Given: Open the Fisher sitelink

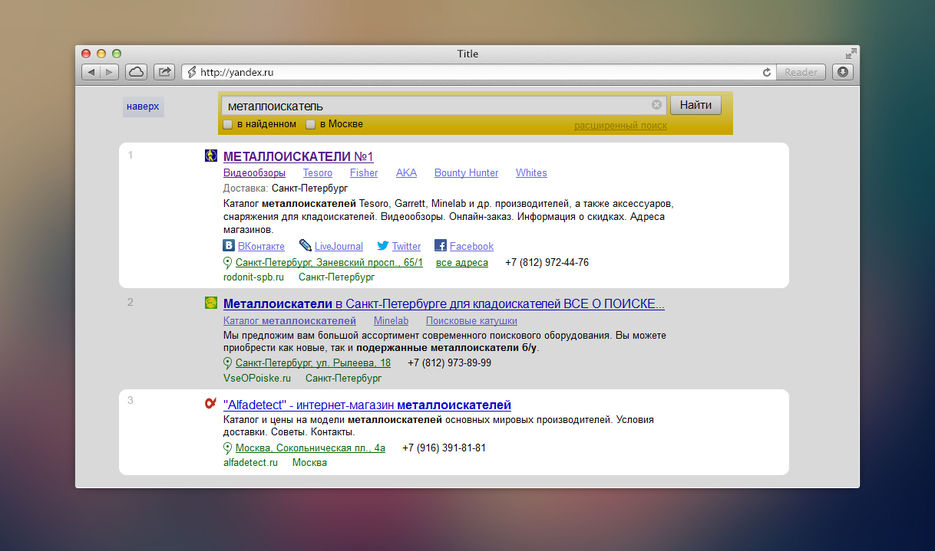Looking at the screenshot, I should (364, 173).
